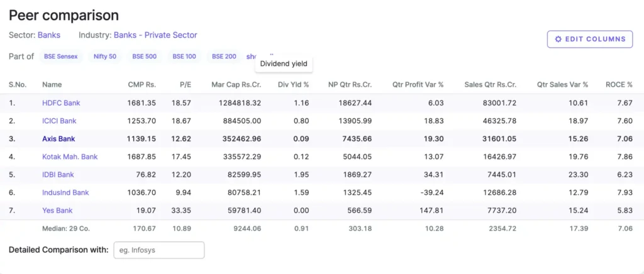Click median P/E value 10.89
The width and height of the screenshot is (644, 274).
pyautogui.click(x=182, y=229)
